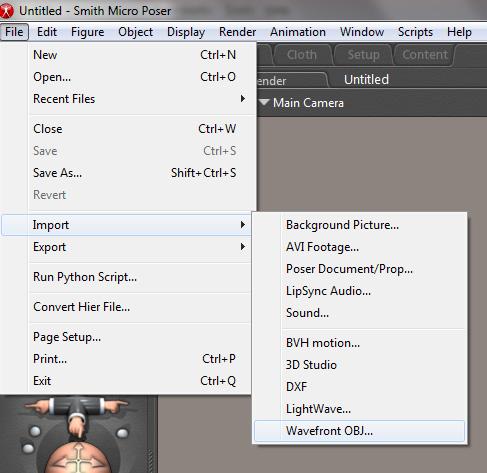Import Wavefront OBJ...
487x473 pixels.
359,431
